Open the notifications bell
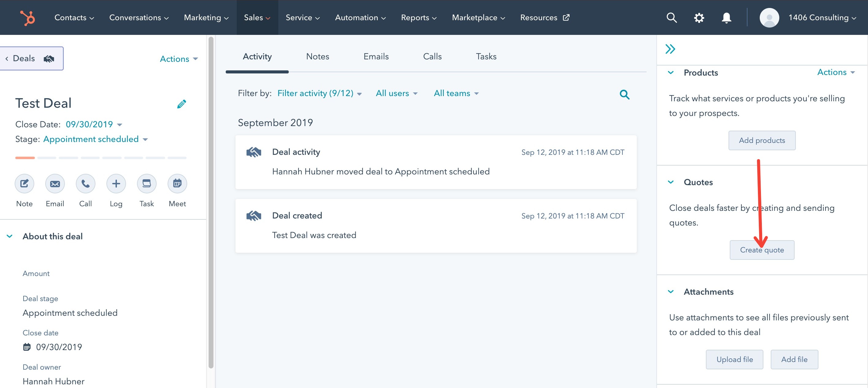Image resolution: width=868 pixels, height=388 pixels. pos(726,17)
